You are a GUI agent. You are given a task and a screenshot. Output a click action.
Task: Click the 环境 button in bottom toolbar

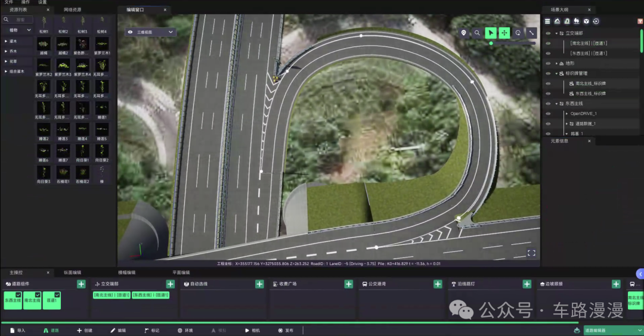coord(185,330)
